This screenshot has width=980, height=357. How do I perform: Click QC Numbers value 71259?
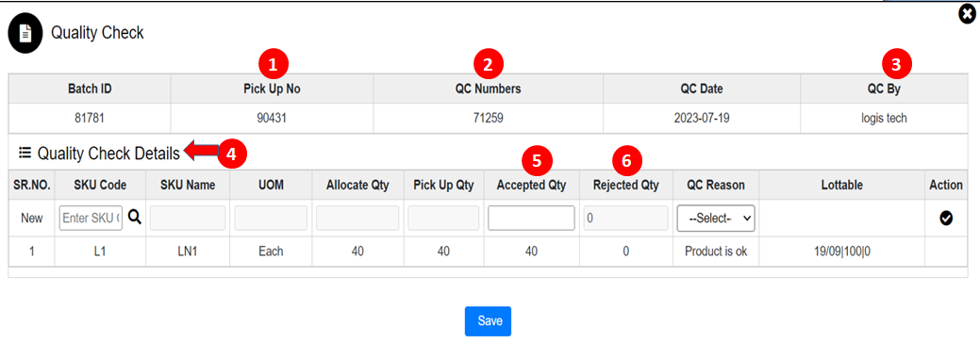point(489,118)
